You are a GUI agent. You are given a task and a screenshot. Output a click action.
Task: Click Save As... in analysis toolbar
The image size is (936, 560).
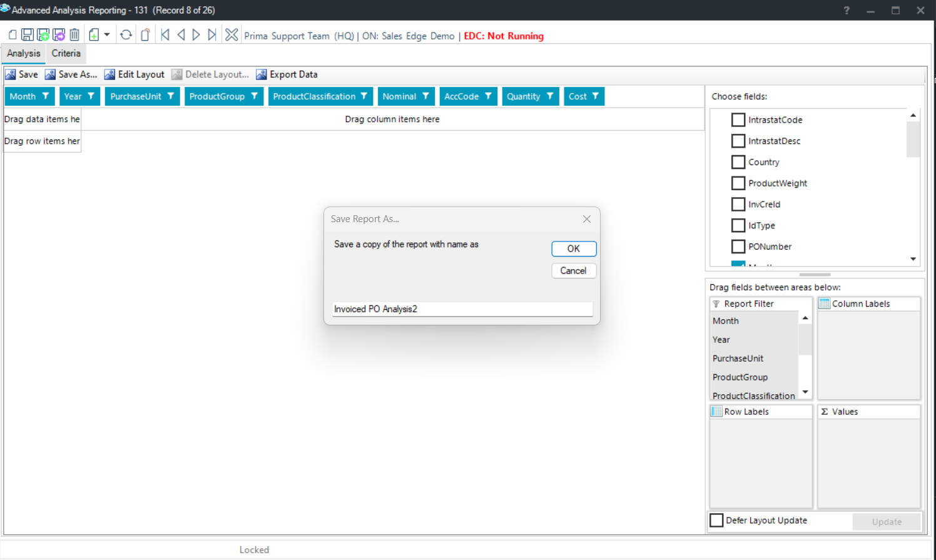click(71, 74)
